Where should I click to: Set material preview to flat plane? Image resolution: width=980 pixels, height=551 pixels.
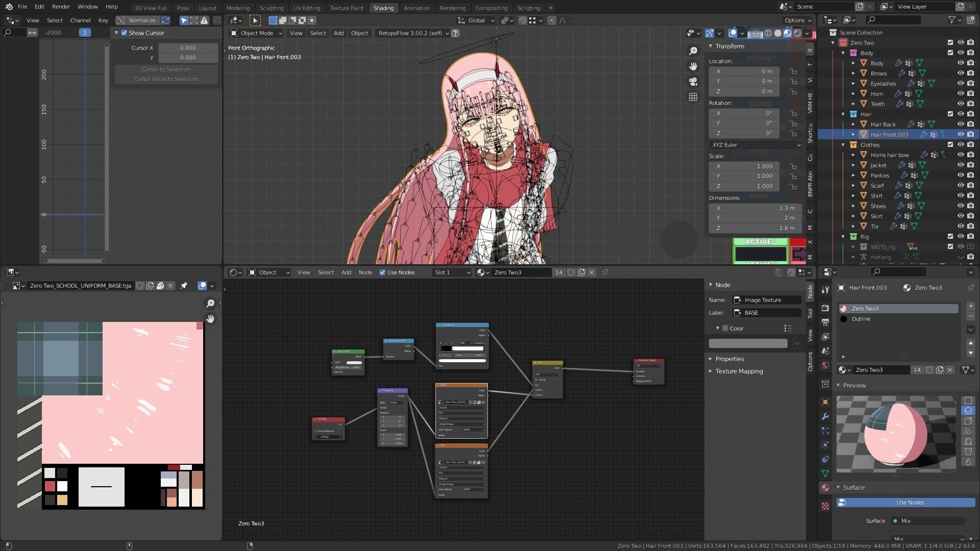pos(968,400)
